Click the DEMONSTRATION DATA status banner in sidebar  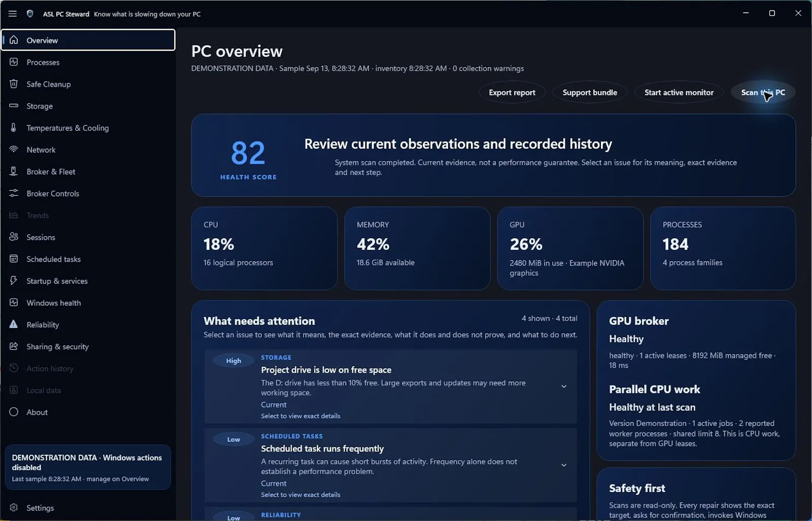pyautogui.click(x=88, y=467)
